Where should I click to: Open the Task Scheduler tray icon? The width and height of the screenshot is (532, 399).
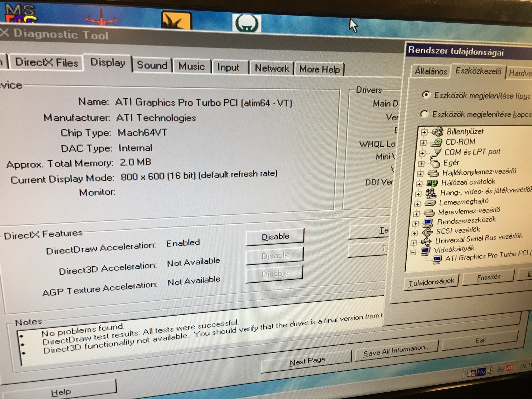pos(471,373)
